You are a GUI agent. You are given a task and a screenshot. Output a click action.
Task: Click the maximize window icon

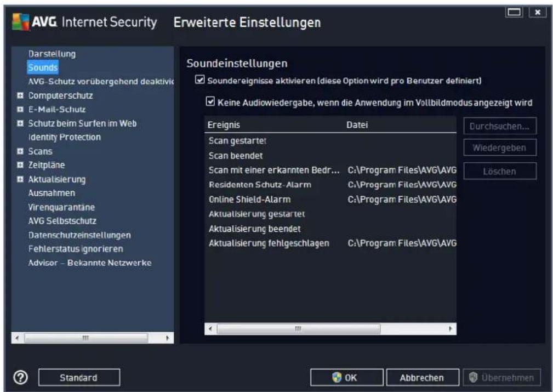(514, 12)
